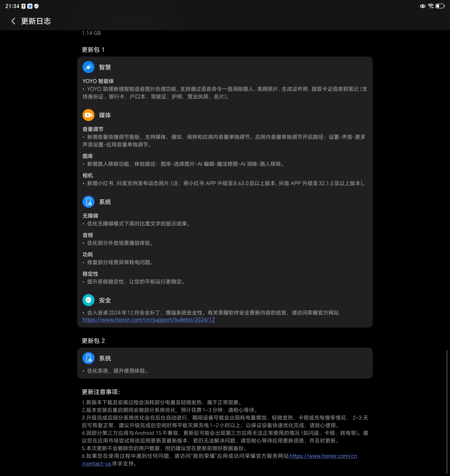Click the 系统 icon in 更新包 2
Viewport: 450px width, 476px height.
click(x=88, y=358)
